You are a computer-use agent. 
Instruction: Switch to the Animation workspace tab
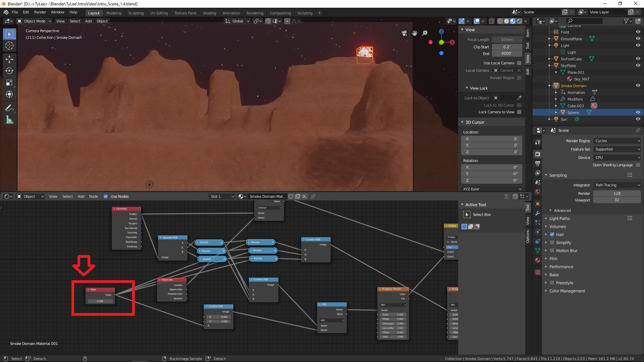(x=231, y=13)
